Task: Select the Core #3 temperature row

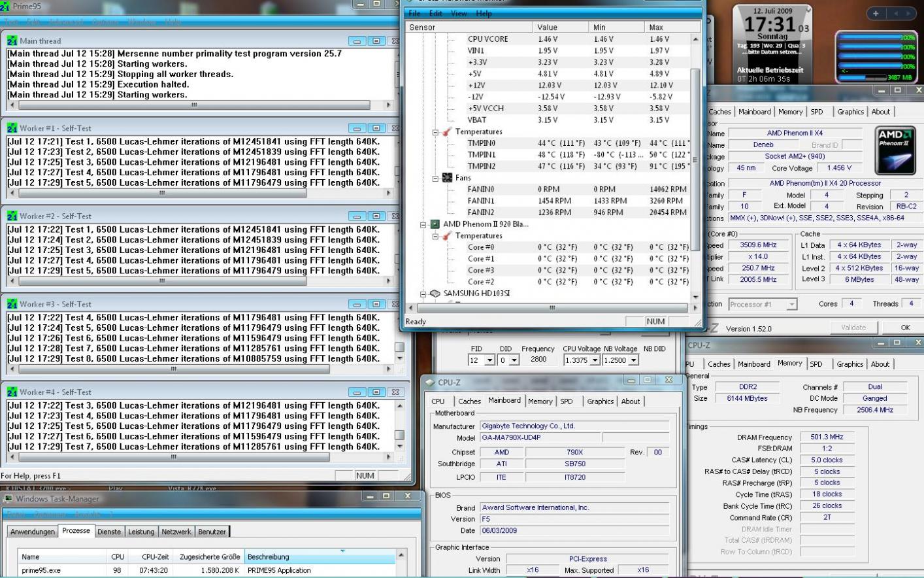Action: [548, 270]
